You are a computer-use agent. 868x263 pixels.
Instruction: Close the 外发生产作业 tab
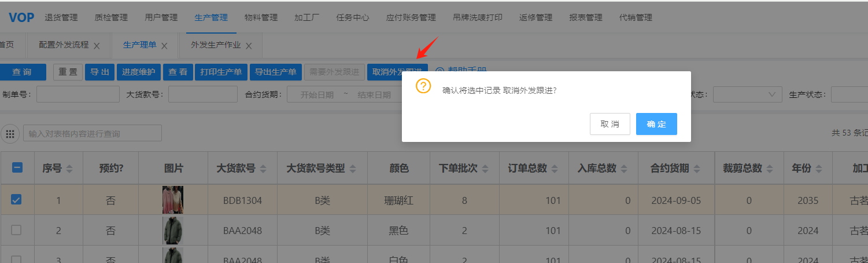pyautogui.click(x=249, y=46)
